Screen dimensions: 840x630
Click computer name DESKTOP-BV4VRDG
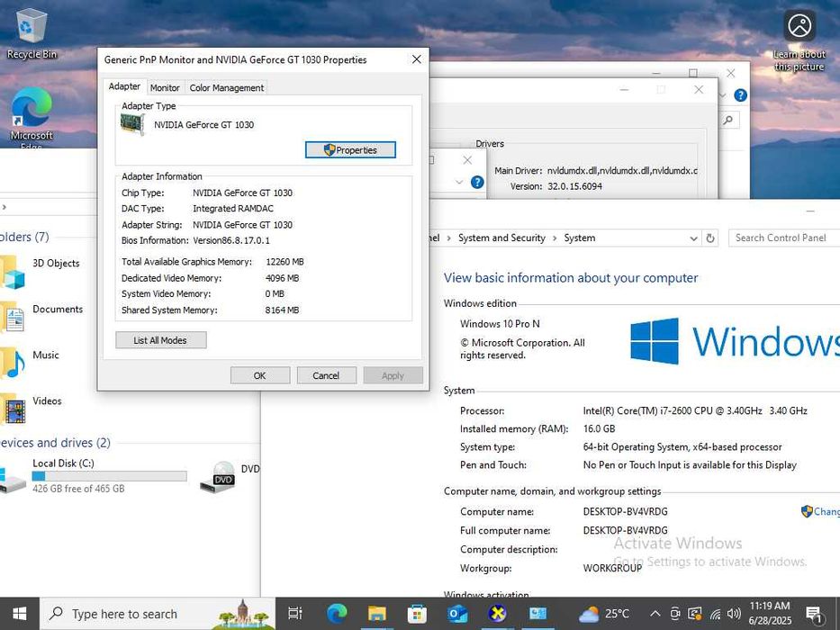tap(625, 511)
